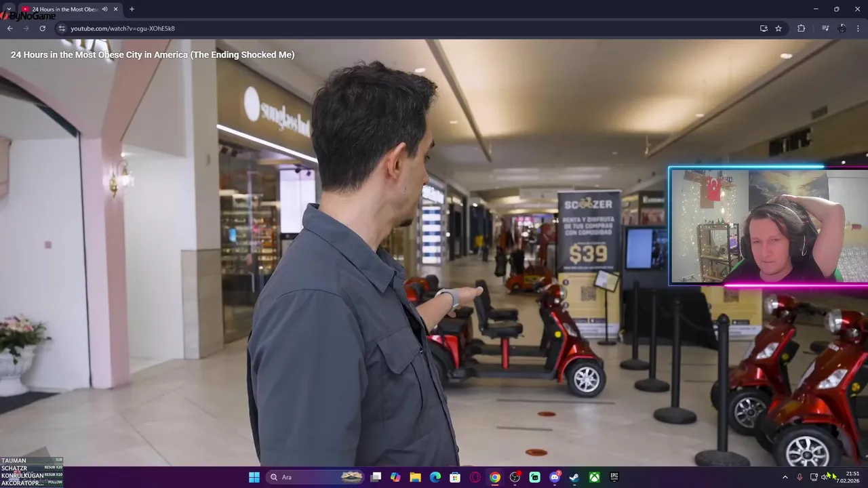Launch Copilot from the taskbar

(x=395, y=477)
